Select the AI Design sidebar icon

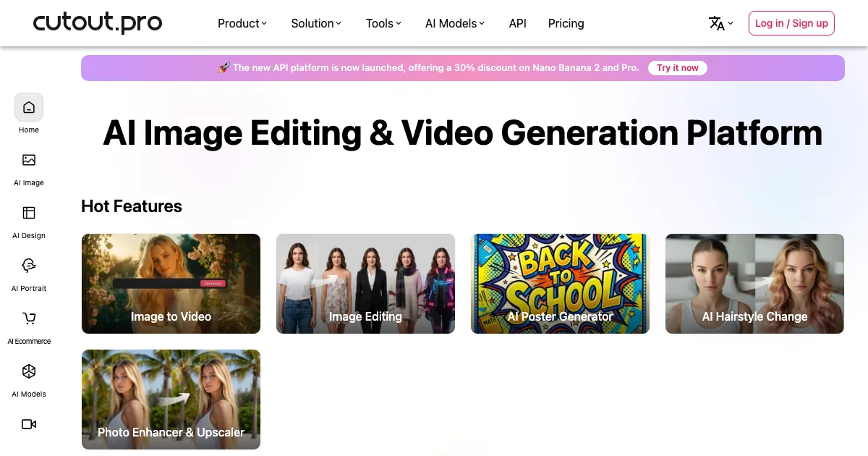point(29,213)
